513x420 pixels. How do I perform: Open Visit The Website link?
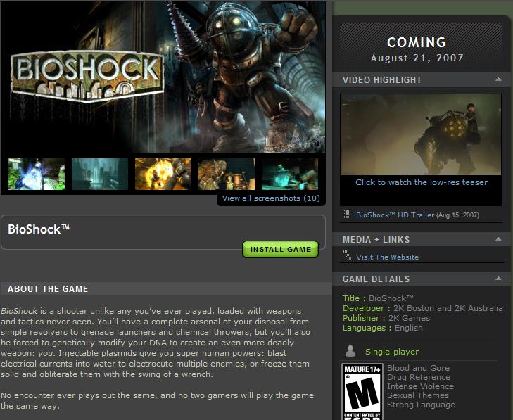tap(387, 257)
